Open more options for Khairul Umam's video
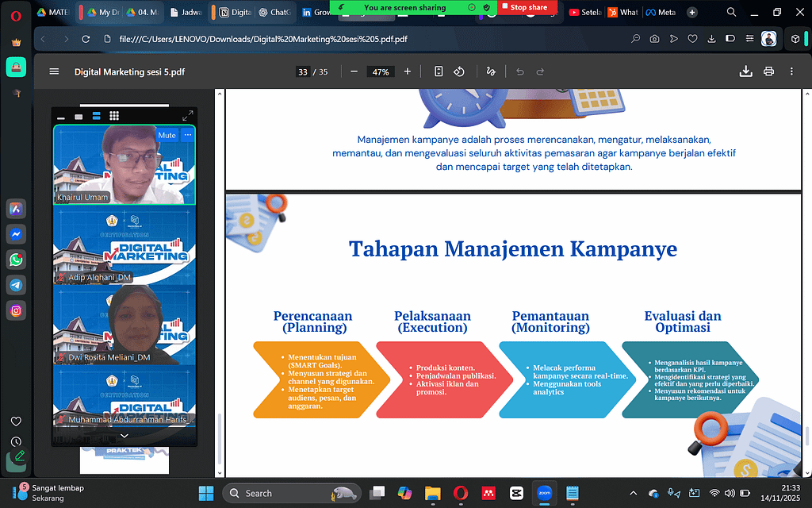 click(x=188, y=135)
